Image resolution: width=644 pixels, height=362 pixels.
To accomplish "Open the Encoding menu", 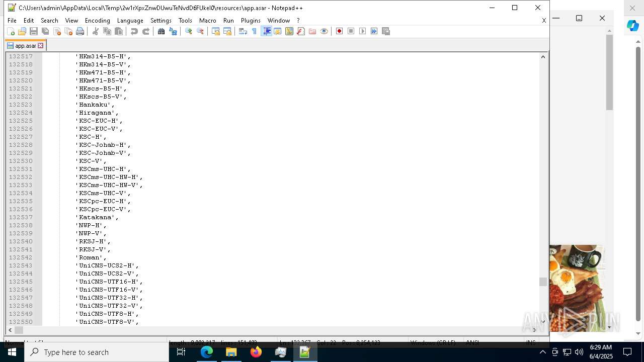I will pyautogui.click(x=97, y=21).
